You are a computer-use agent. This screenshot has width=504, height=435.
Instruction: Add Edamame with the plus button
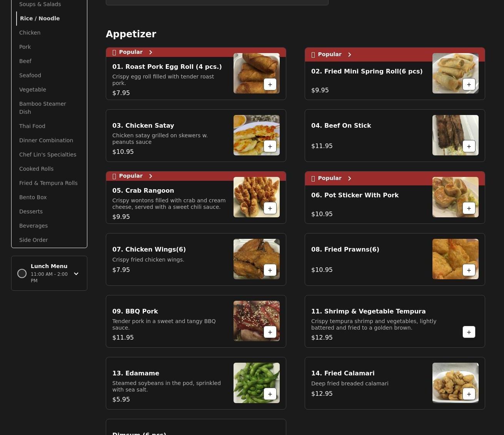point(270,394)
